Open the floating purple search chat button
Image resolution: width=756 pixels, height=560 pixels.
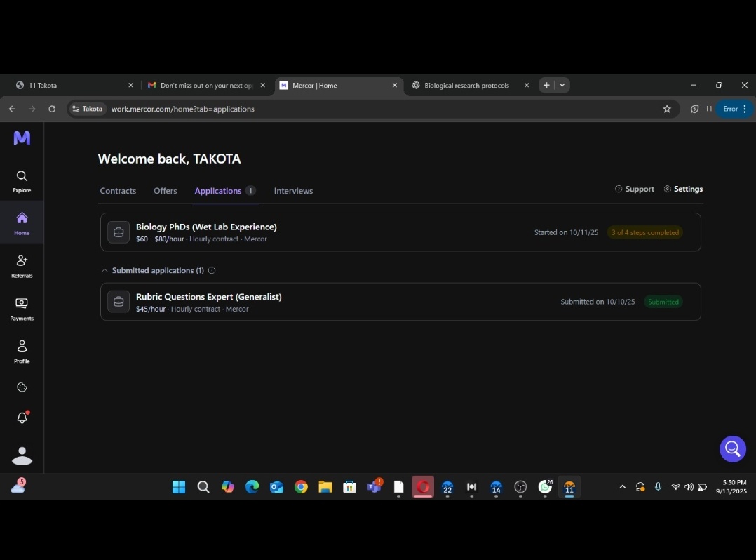click(x=732, y=449)
